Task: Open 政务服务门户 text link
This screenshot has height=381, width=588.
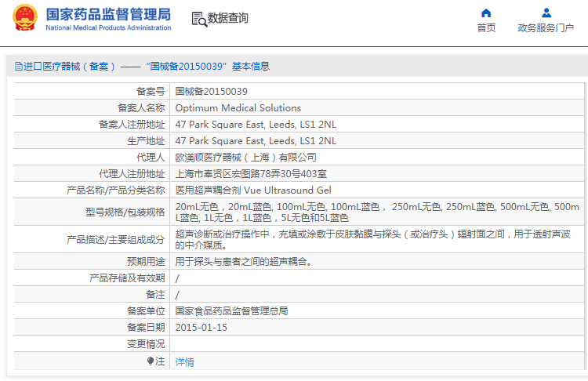Action: [x=546, y=27]
